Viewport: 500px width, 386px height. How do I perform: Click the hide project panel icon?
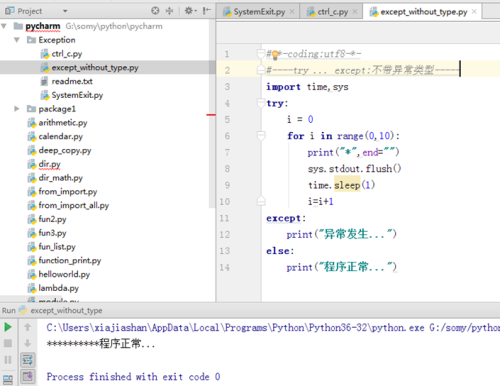[207, 11]
